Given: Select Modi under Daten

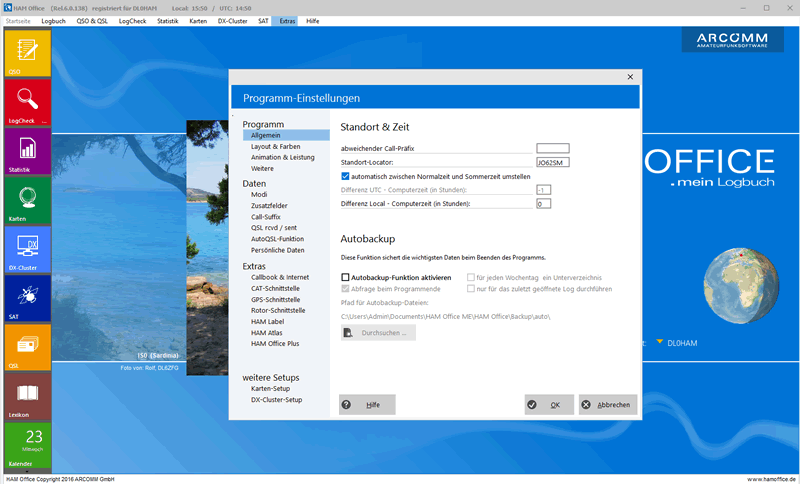Looking at the screenshot, I should [259, 194].
